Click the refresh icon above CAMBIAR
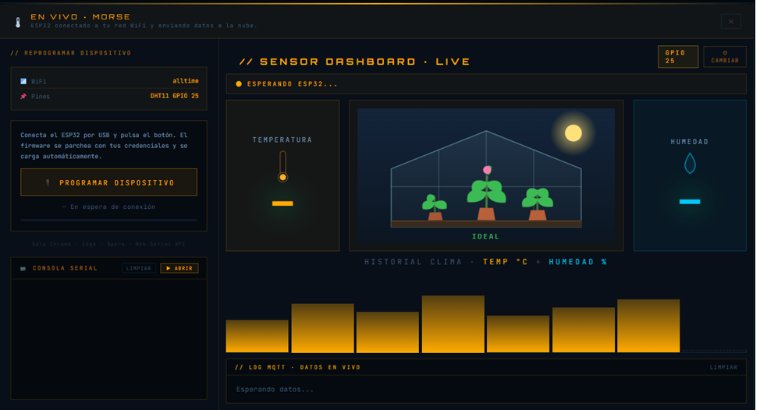The image size is (760, 410). [x=725, y=53]
